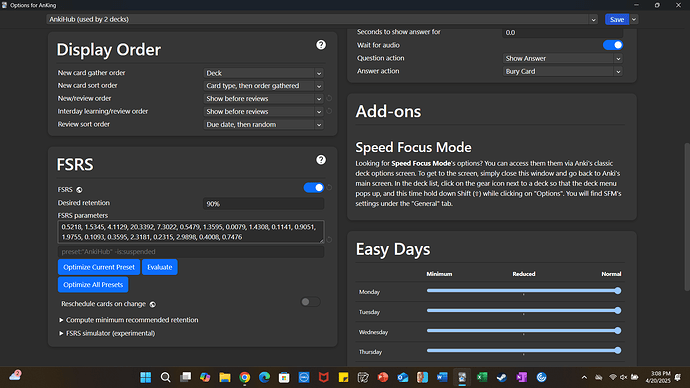Screen dimensions: 690x388
Task: Click revert icon beside FSRS parameters box
Action: tap(329, 240)
